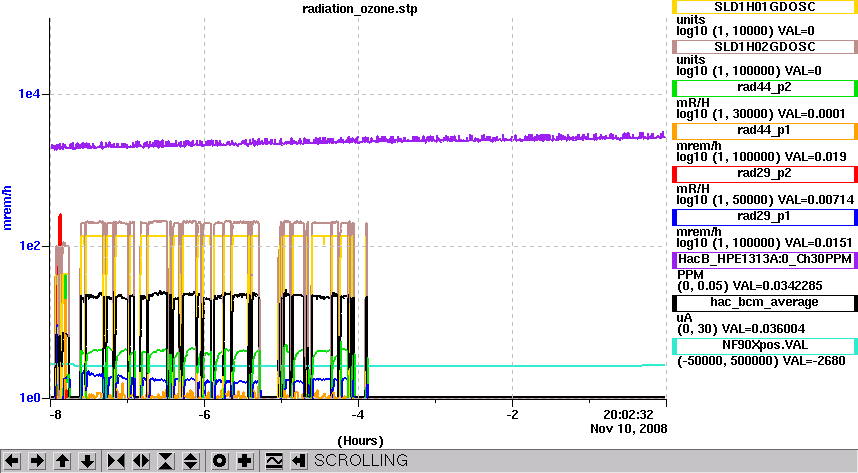Image resolution: width=858 pixels, height=473 pixels.
Task: Select the black hac_bcm_average legend entry
Action: click(764, 303)
